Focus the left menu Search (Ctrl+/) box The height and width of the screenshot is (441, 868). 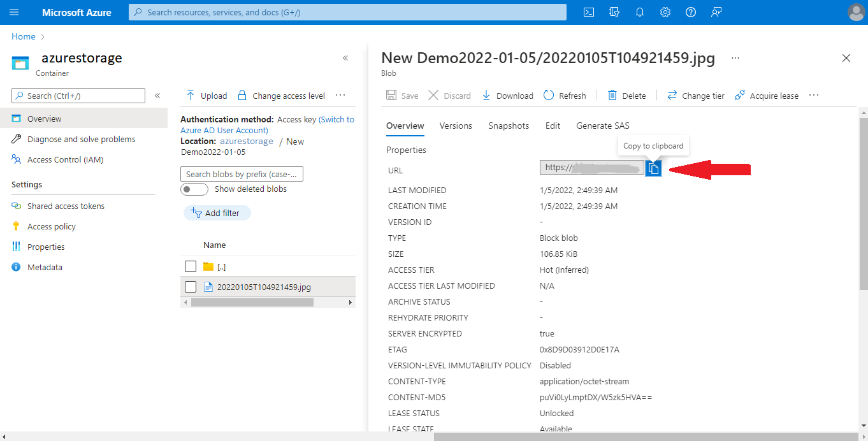tap(78, 96)
